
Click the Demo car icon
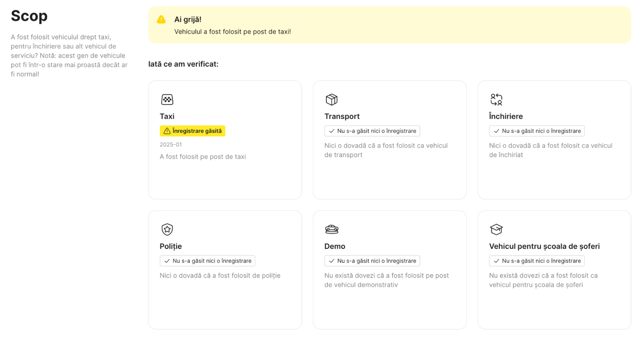coord(332,229)
